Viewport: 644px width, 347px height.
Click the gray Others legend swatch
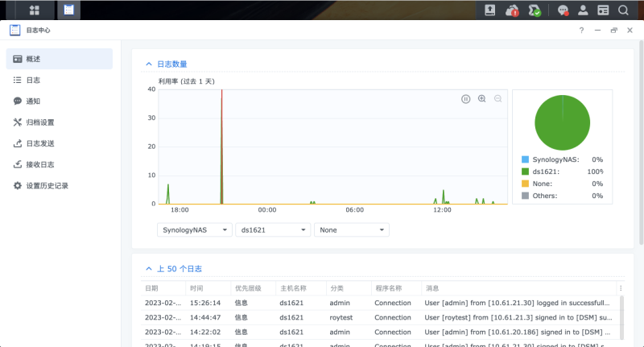[x=525, y=196]
